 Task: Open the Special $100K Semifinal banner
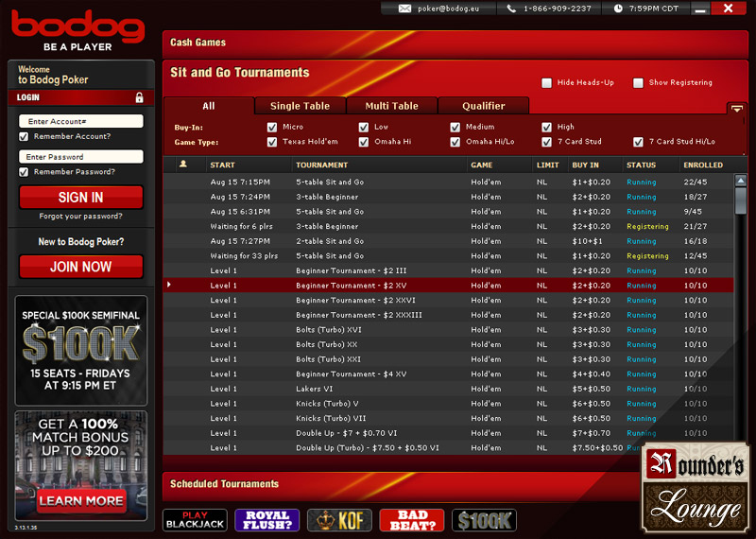81,351
